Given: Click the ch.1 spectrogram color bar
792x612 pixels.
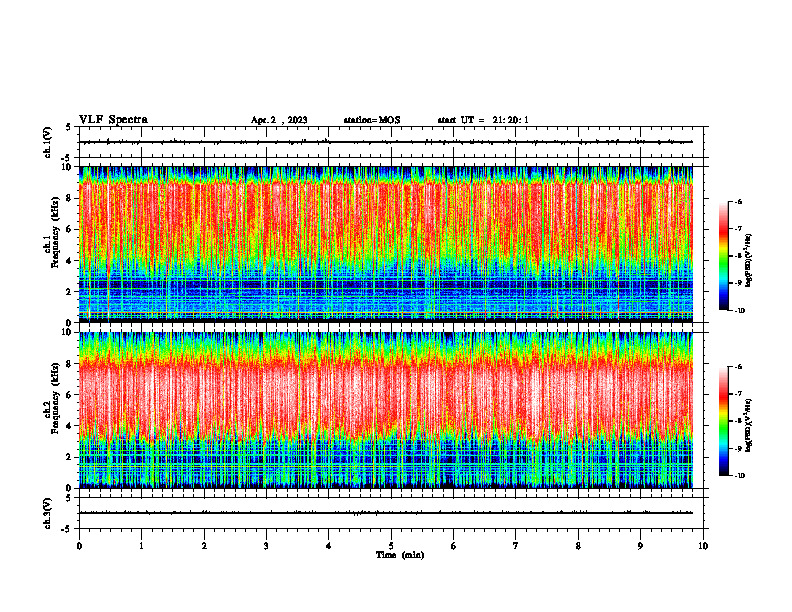Looking at the screenshot, I should tap(723, 256).
